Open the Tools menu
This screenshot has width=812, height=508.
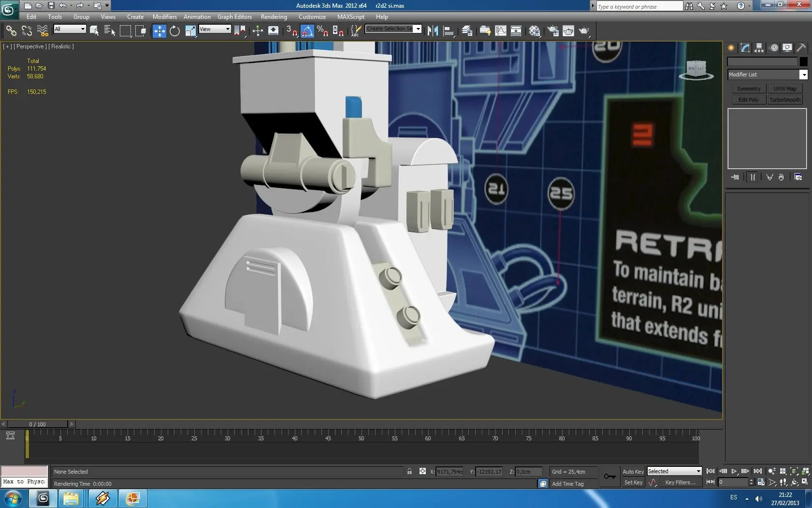tap(55, 17)
